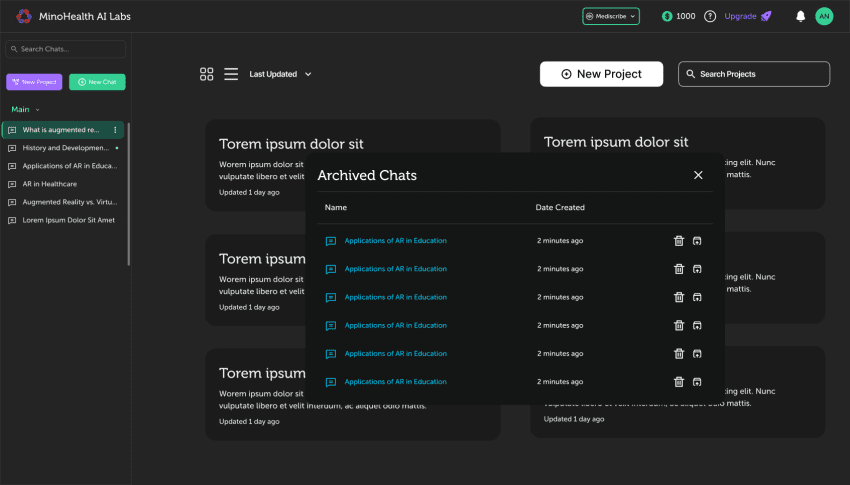Open the sixth Applications of AR in Education link

coord(395,381)
